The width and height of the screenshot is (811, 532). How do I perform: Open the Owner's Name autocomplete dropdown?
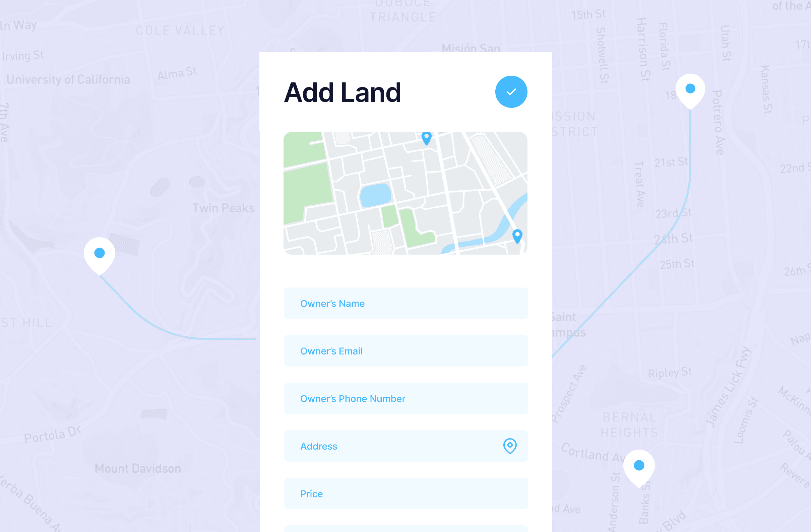pyautogui.click(x=405, y=303)
